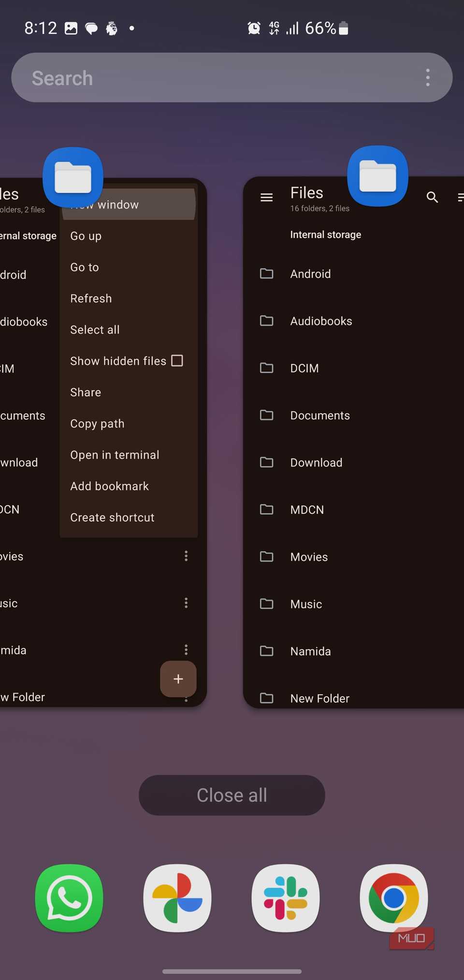The width and height of the screenshot is (464, 980).
Task: Choose Select all from the menu
Action: point(129,330)
